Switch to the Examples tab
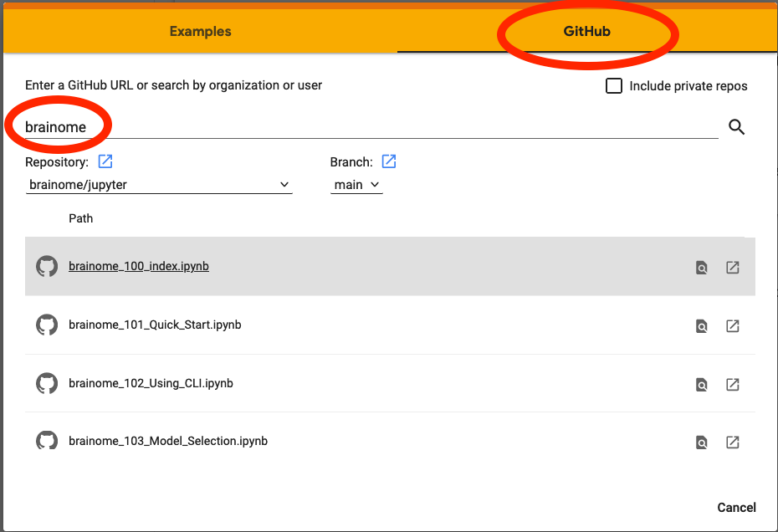This screenshot has width=778, height=532. [201, 31]
